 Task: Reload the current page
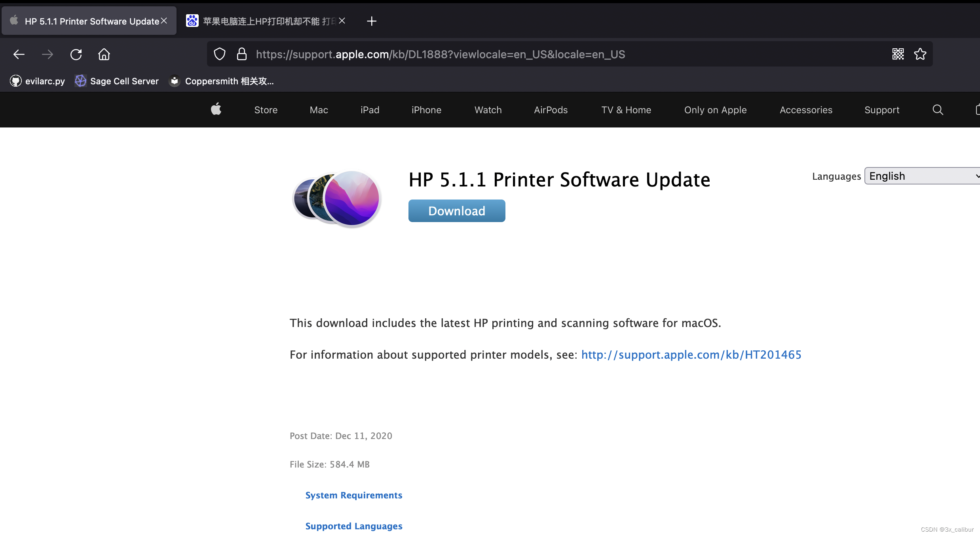click(x=76, y=54)
